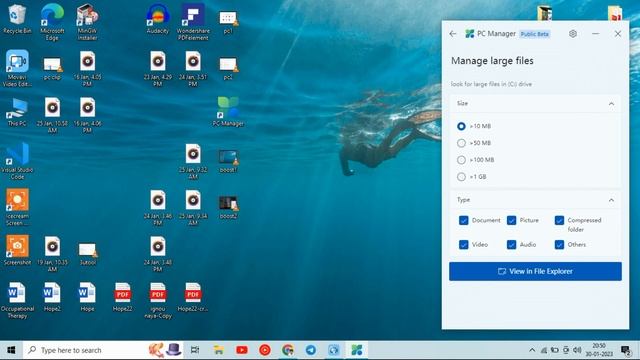The width and height of the screenshot is (640, 360).
Task: Uncheck the Others file type
Action: pos(559,244)
